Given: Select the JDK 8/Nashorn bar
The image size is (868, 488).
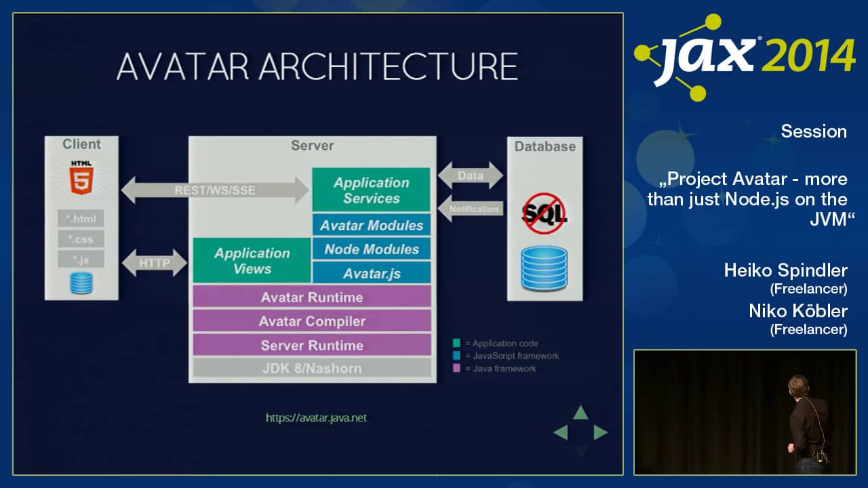Looking at the screenshot, I should 312,369.
